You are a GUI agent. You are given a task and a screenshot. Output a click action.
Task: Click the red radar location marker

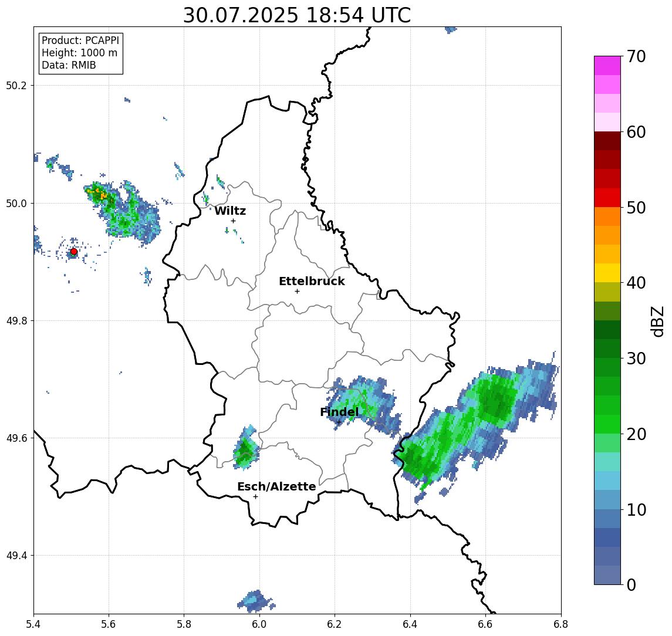[x=74, y=252]
